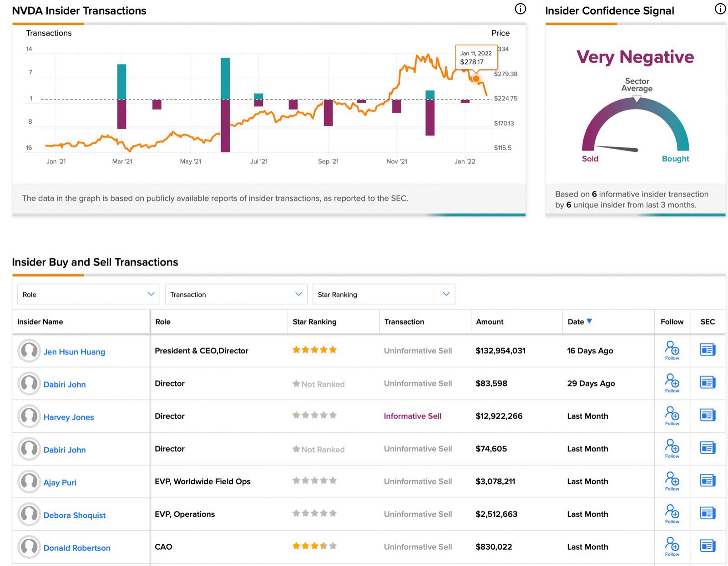The width and height of the screenshot is (728, 566).
Task: Click amount $12,922,266
Action: click(499, 416)
